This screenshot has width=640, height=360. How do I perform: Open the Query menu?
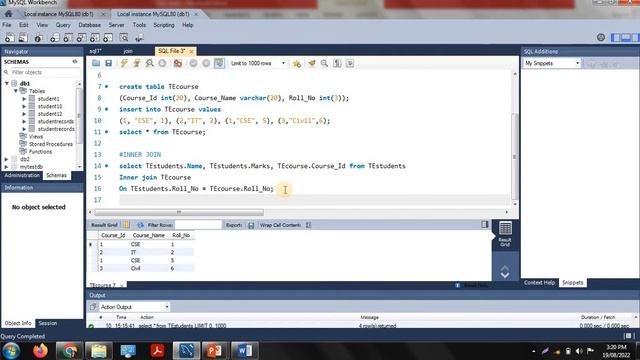point(63,25)
